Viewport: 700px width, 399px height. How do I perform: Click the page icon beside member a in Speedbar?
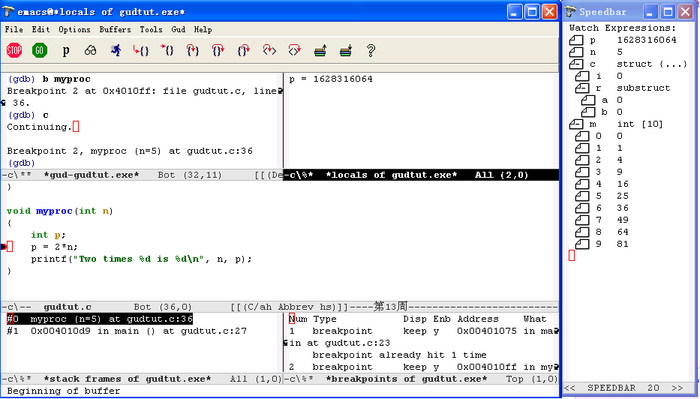coord(588,100)
